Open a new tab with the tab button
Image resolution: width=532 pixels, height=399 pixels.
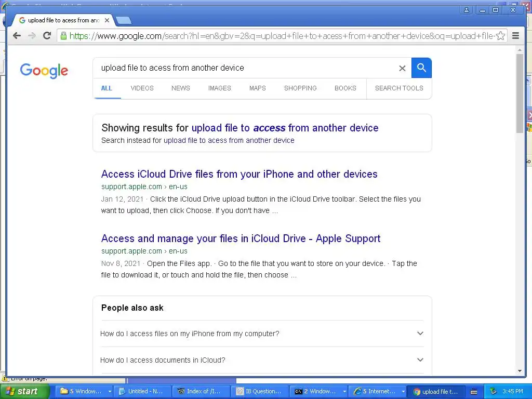pyautogui.click(x=124, y=21)
